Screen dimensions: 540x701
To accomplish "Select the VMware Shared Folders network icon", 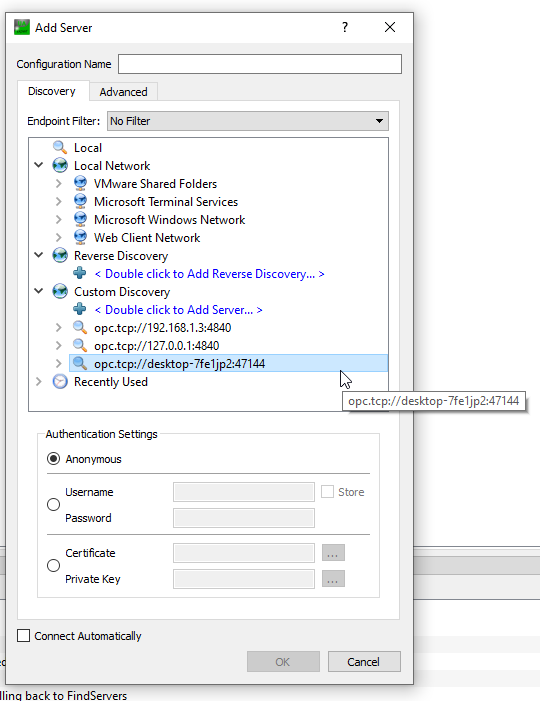I will pyautogui.click(x=80, y=183).
